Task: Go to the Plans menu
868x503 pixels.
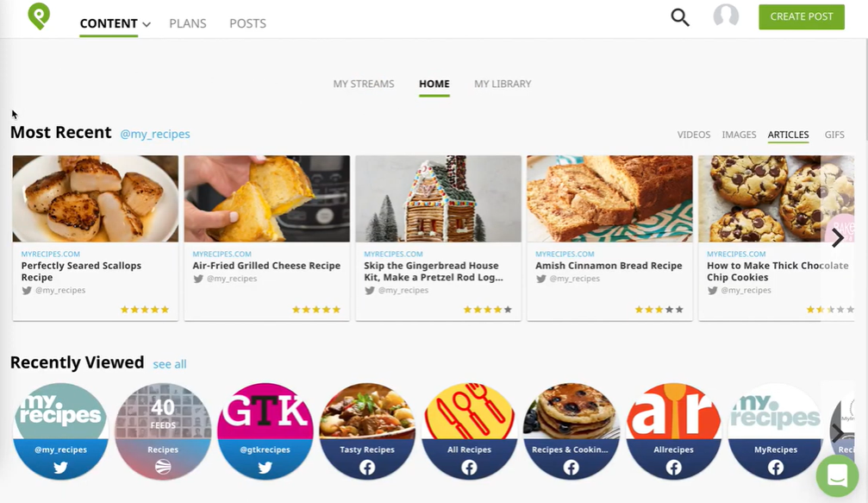Action: point(188,23)
